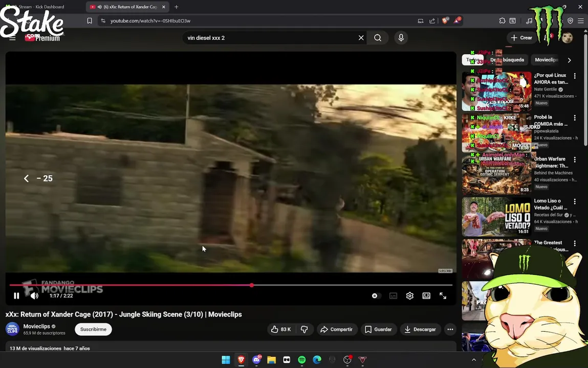The height and width of the screenshot is (368, 588).
Task: Open the Brave playlist music icon
Action: click(x=529, y=21)
